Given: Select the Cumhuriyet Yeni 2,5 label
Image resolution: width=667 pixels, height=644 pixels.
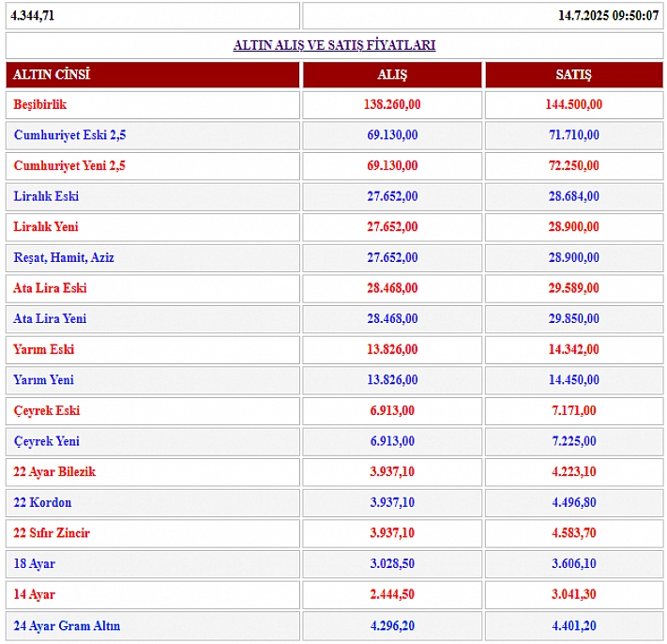Looking at the screenshot, I should pos(69,166).
